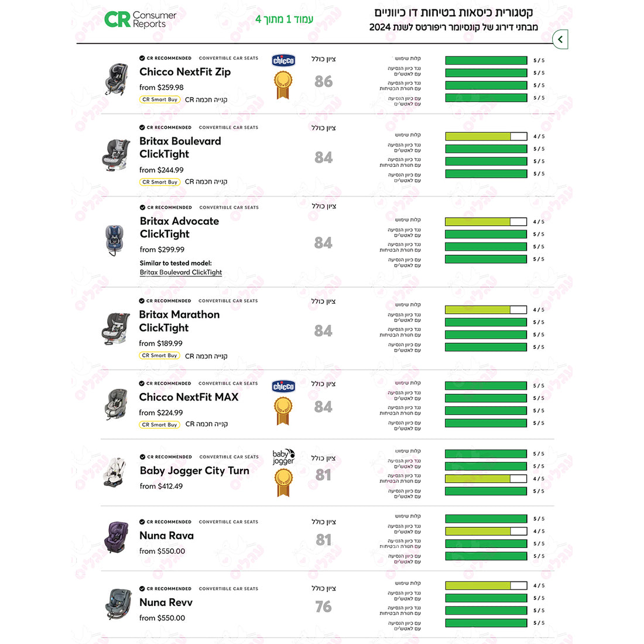Click the 4/5 ease-of-use bar for Britax Boulevard
This screenshot has height=644, width=644.
pos(486,136)
